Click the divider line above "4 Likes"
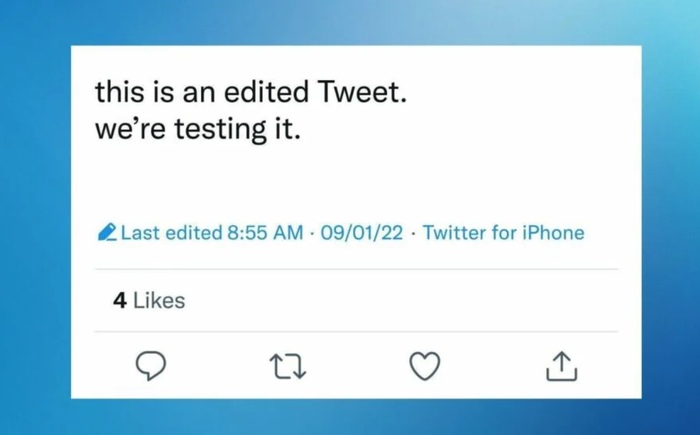 (356, 269)
